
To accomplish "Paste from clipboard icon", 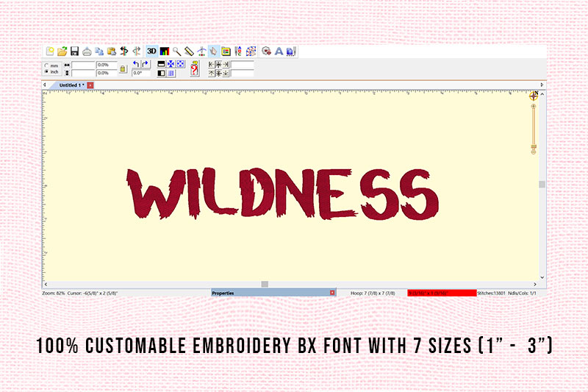I will coord(112,51).
